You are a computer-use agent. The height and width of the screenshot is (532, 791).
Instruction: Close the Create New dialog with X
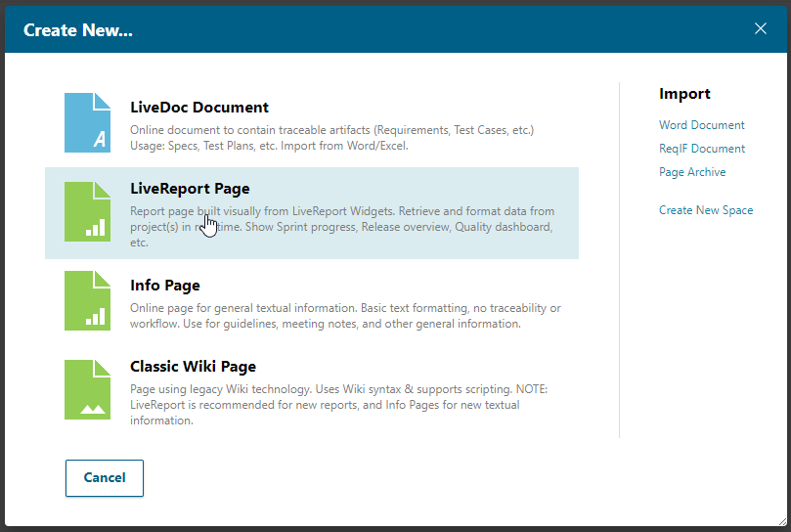click(761, 28)
